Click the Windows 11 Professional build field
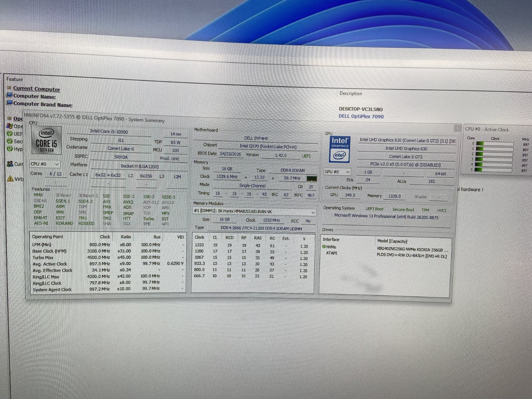532x399 pixels. [x=386, y=217]
